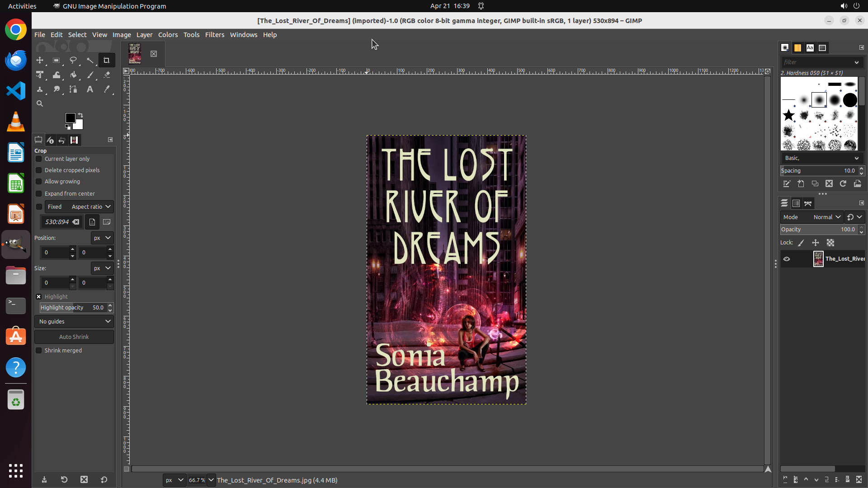Open the Colors menu

[x=168, y=35]
